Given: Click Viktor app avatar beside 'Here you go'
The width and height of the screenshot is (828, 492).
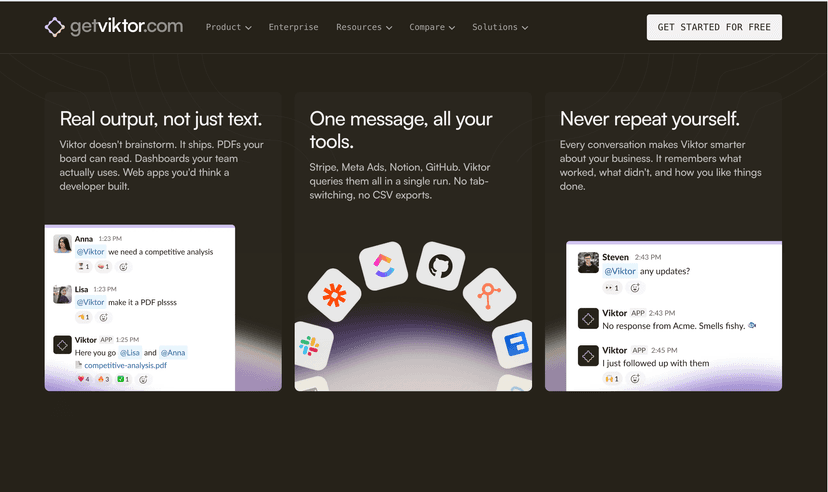Looking at the screenshot, I should tap(62, 345).
